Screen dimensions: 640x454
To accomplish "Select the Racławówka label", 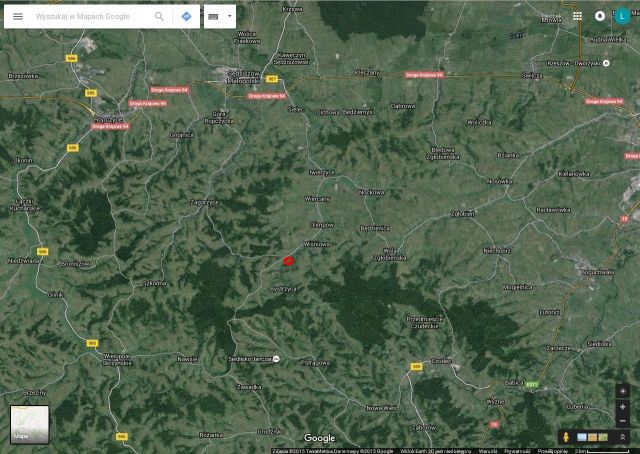I will 553,210.
